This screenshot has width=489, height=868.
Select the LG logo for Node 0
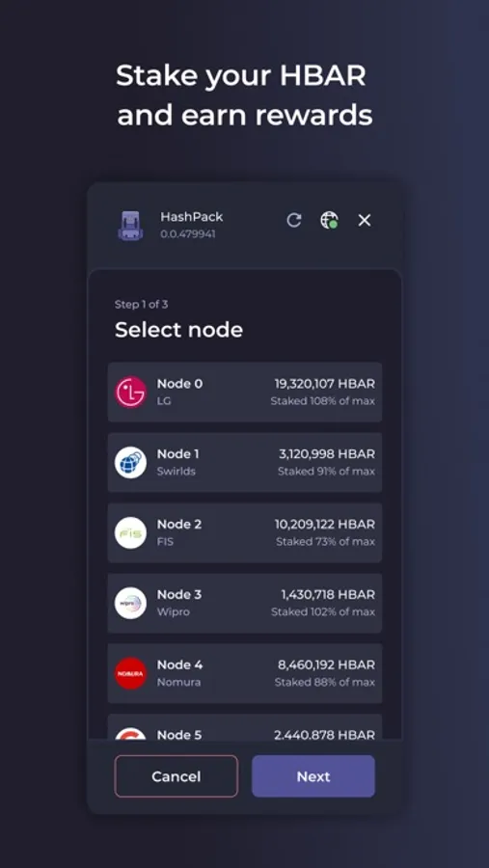tap(131, 392)
